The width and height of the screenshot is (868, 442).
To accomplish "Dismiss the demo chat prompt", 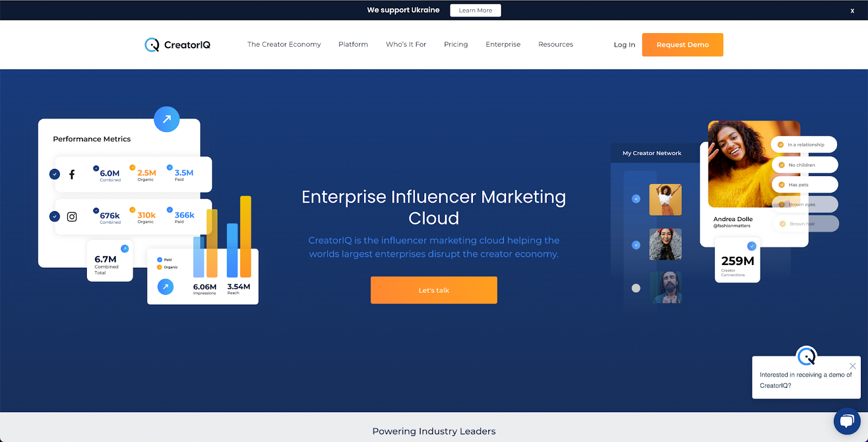I will click(x=852, y=366).
